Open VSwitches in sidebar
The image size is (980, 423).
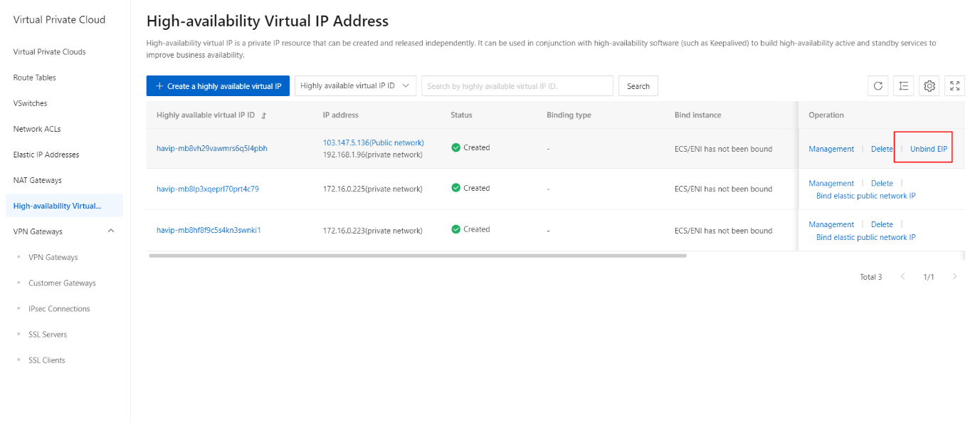(x=30, y=103)
